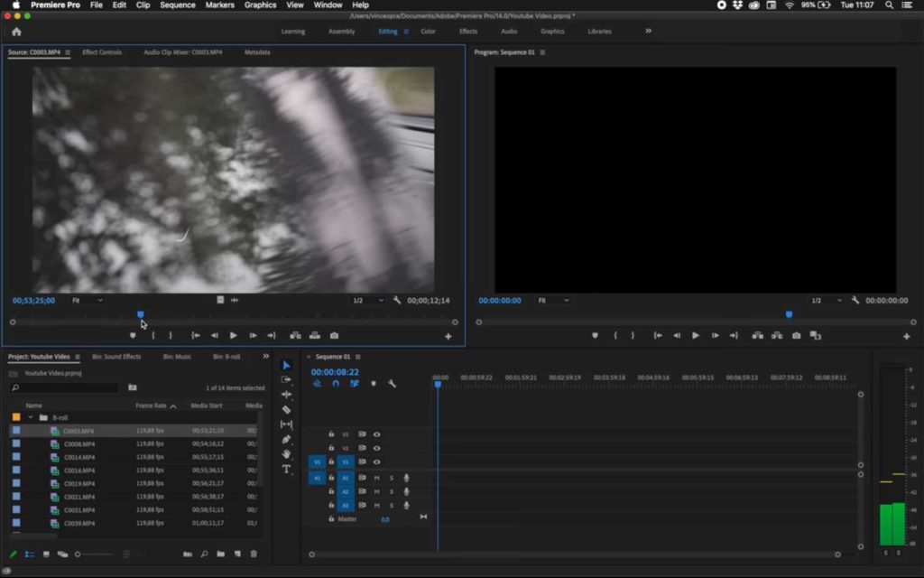Select the Track Select Forward tool
The image size is (924, 578).
(x=286, y=380)
